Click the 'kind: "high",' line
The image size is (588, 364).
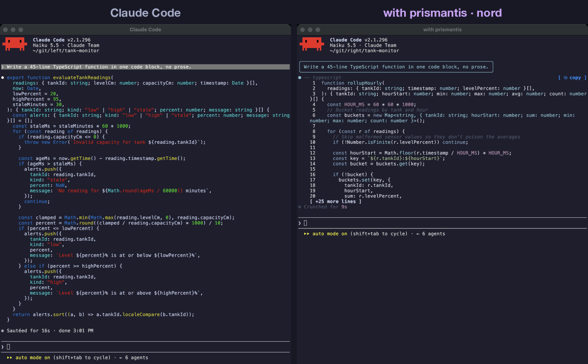point(49,282)
